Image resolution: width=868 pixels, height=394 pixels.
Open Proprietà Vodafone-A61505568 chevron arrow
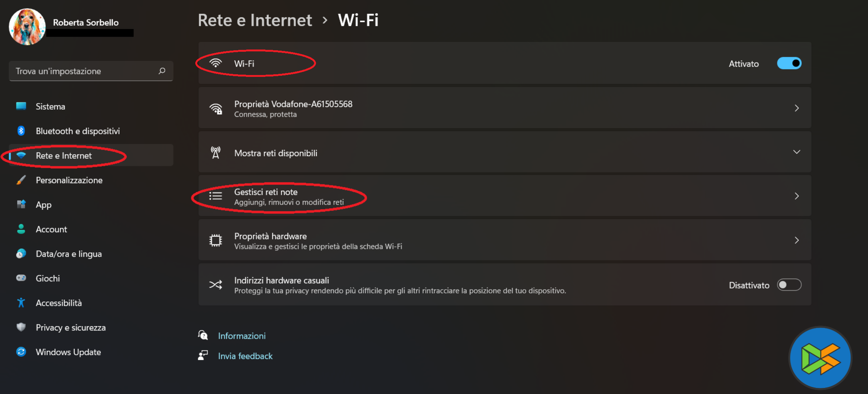tap(796, 108)
